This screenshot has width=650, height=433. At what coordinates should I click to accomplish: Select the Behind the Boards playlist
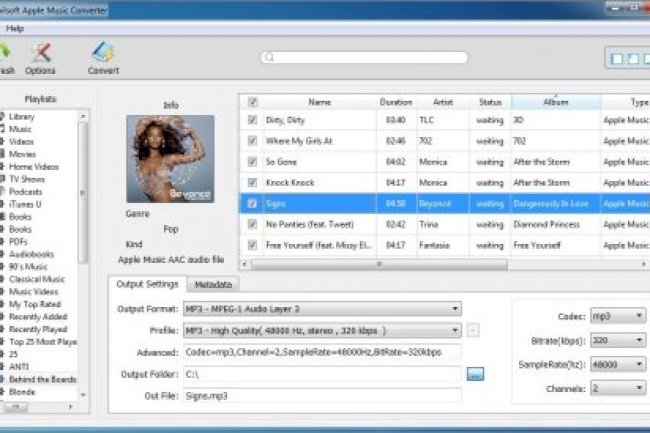(x=43, y=380)
